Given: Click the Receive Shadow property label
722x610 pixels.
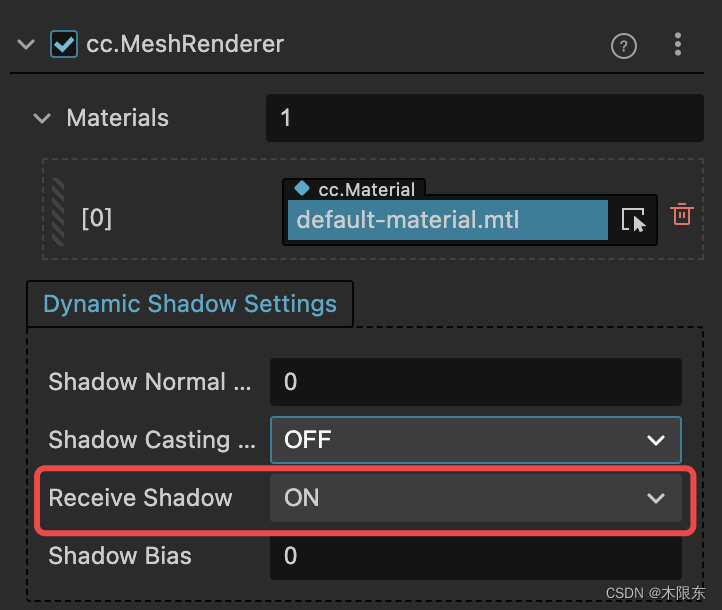Looking at the screenshot, I should [x=140, y=498].
